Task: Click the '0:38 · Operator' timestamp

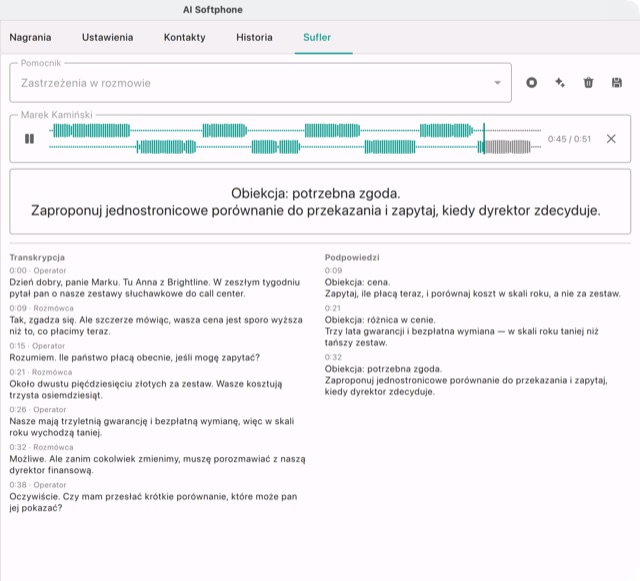Action: tap(38, 485)
